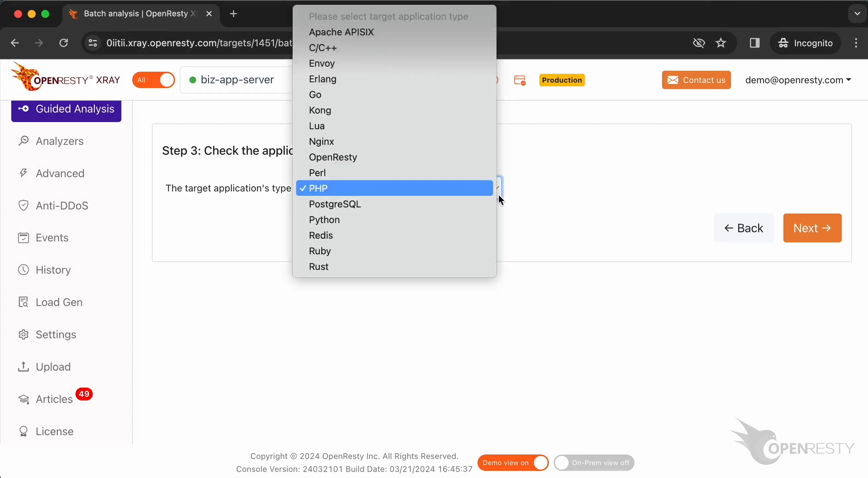
Task: Select Apache APISIX from the type list
Action: click(x=394, y=32)
